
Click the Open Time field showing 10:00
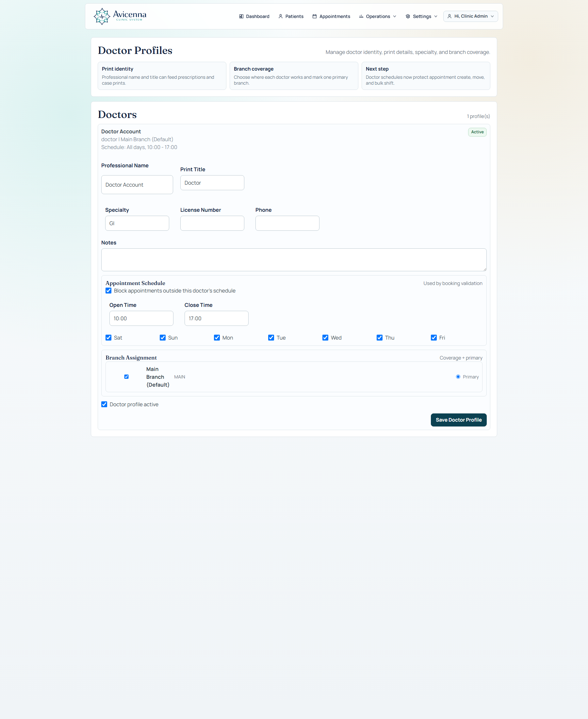pyautogui.click(x=141, y=319)
